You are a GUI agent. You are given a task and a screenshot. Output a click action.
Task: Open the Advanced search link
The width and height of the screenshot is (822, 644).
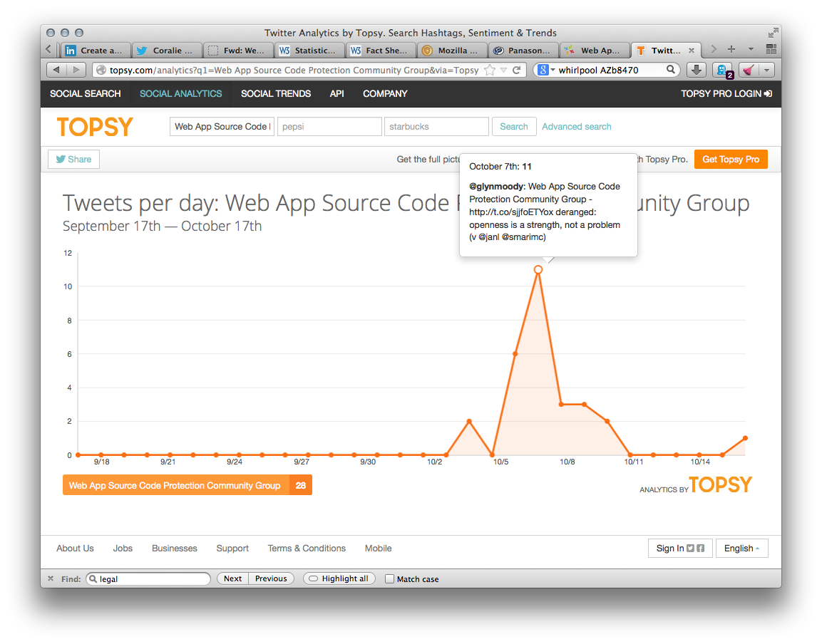[x=576, y=127]
